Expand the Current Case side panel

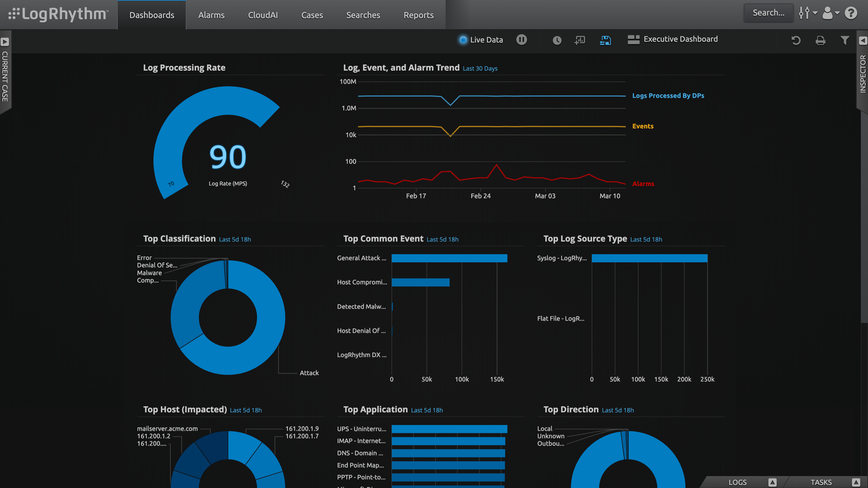(x=5, y=42)
